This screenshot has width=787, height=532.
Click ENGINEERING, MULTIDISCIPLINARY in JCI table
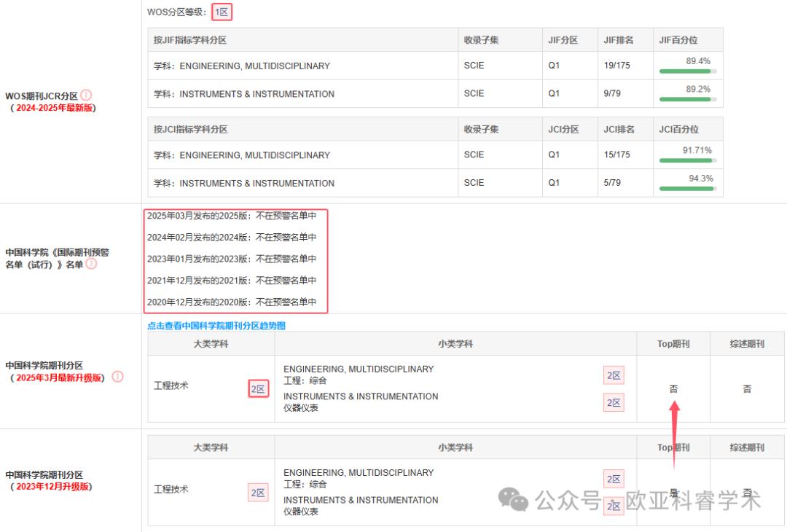point(255,155)
